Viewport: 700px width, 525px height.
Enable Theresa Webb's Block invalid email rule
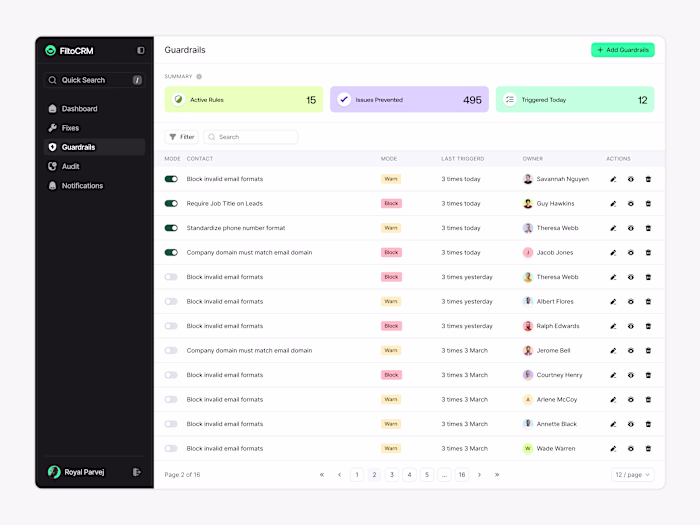[x=171, y=277]
